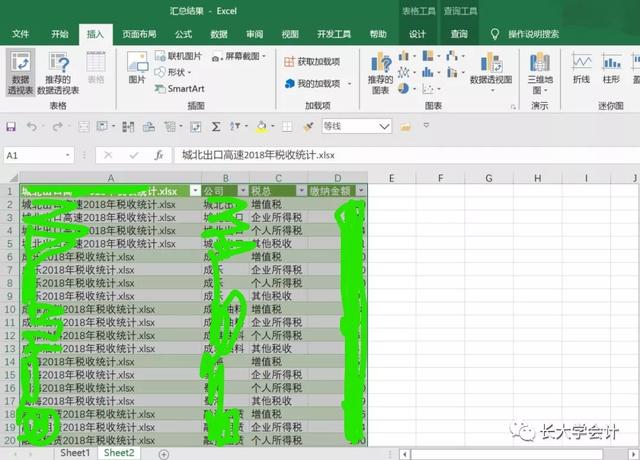Insert a 柱形 column sparkline

[x=611, y=68]
